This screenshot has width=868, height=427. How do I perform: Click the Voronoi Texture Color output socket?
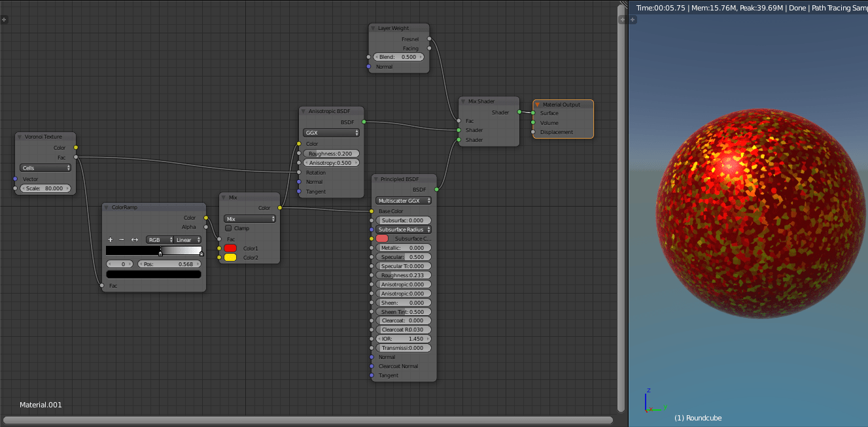76,148
